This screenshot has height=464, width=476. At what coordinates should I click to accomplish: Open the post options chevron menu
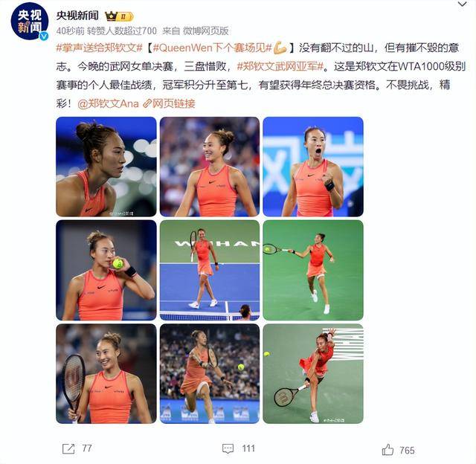[x=463, y=4]
